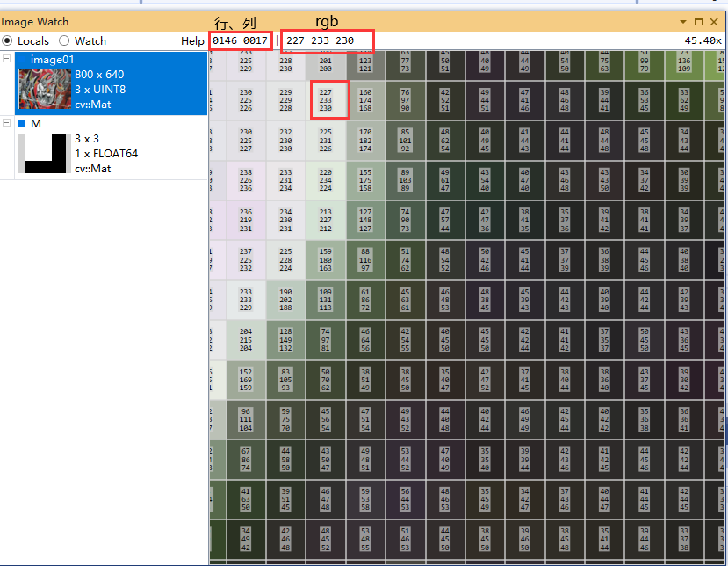Select the Watch radio button
Screen dimensions: 728x566
point(62,40)
